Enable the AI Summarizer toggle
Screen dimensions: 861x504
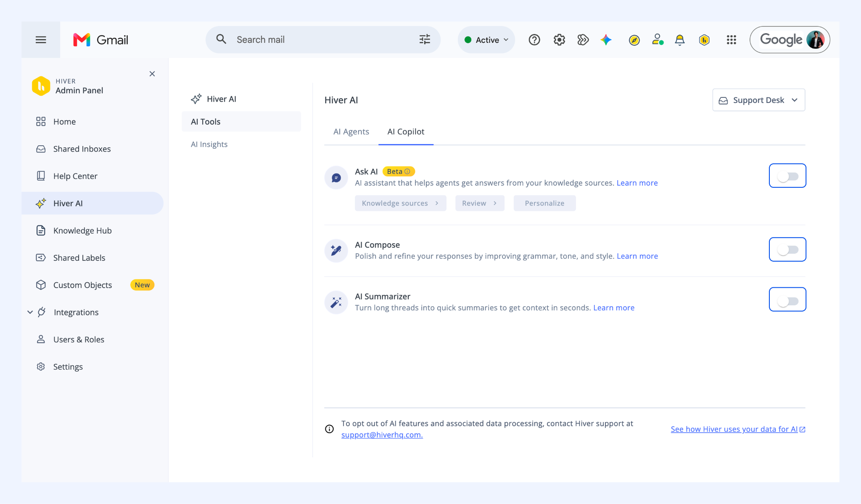point(787,301)
